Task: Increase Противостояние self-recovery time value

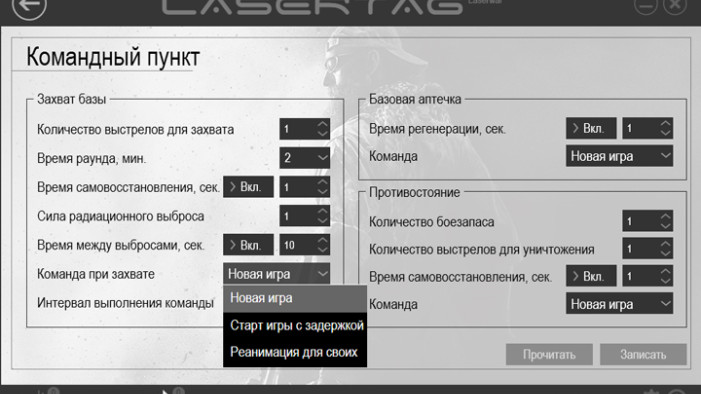Action: pyautogui.click(x=665, y=272)
